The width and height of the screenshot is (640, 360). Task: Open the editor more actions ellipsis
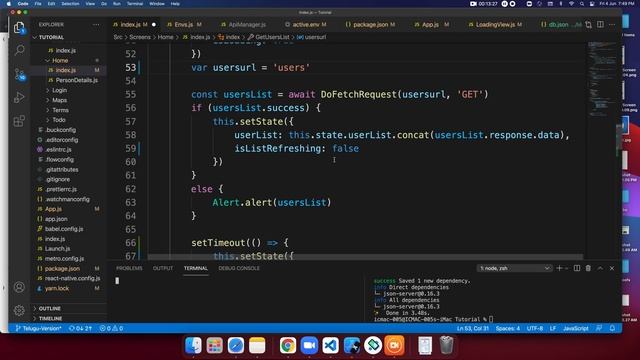click(612, 24)
